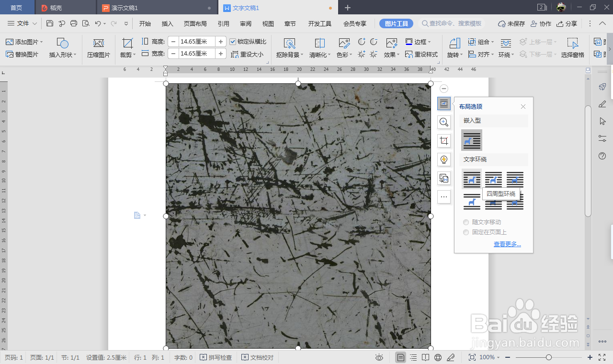Switch to the Page Layout (页面布局) tab
The height and width of the screenshot is (364, 613).
[x=195, y=23]
